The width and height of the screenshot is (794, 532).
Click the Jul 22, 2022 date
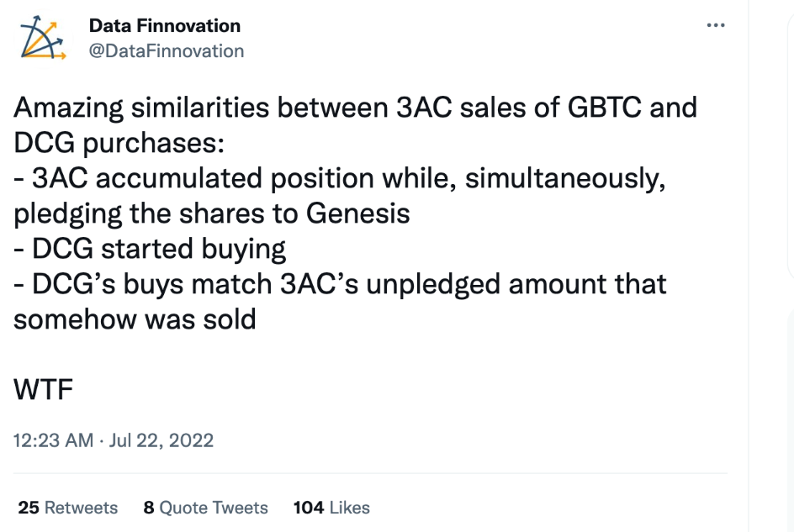161,440
